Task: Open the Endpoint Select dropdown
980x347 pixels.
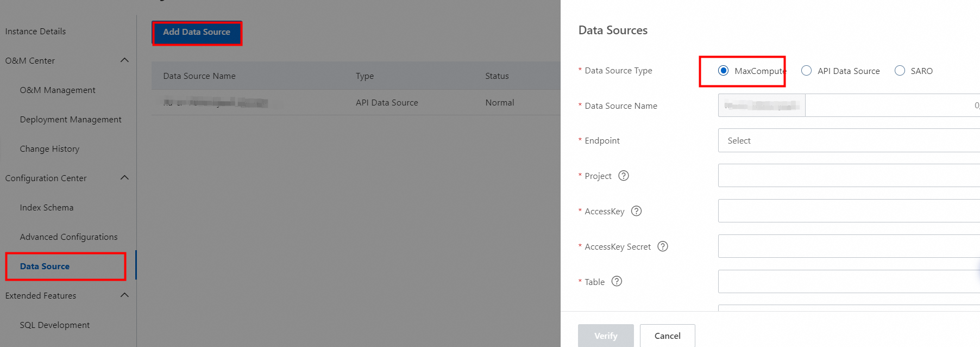Action: 849,140
